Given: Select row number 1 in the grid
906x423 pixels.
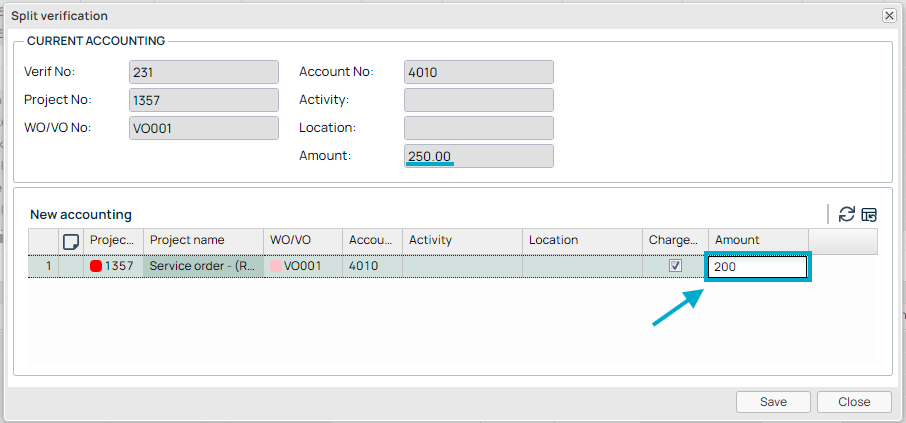Looking at the screenshot, I should 43,266.
